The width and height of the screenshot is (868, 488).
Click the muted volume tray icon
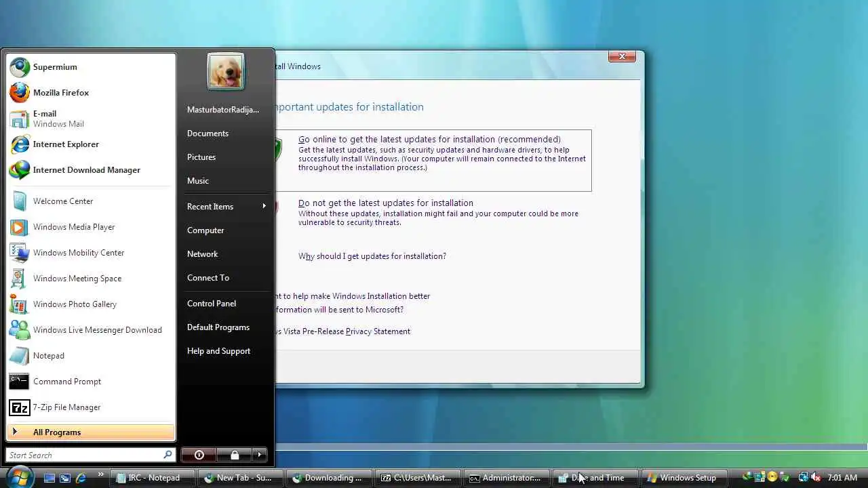816,478
